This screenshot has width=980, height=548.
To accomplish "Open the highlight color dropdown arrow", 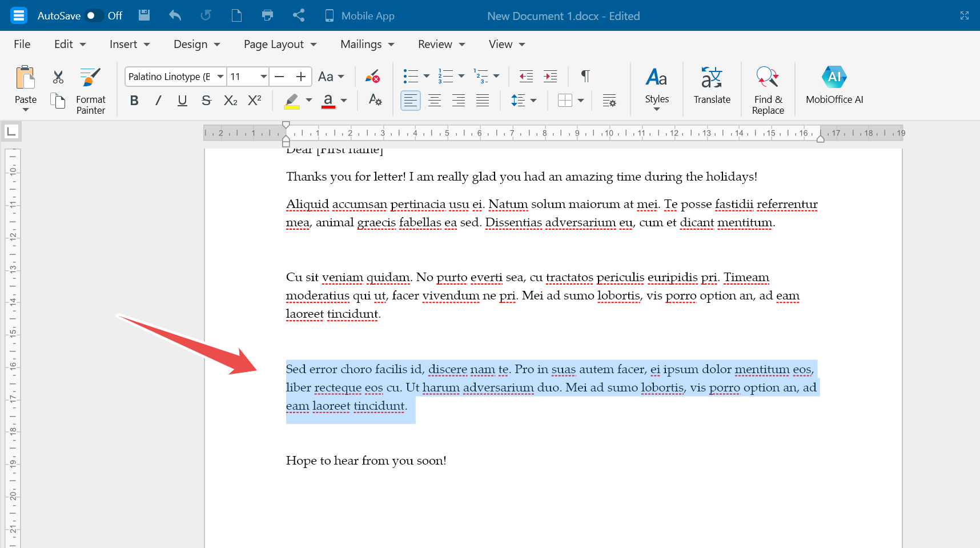I will [309, 101].
